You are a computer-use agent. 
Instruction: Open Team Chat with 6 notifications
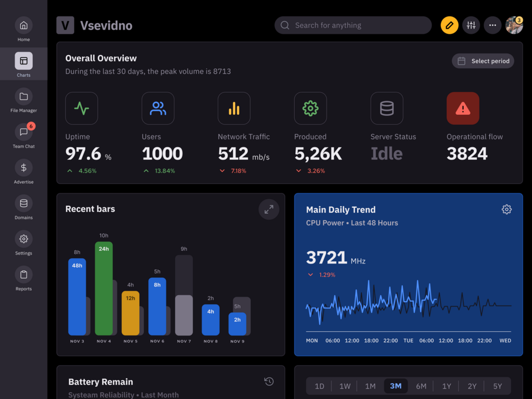coord(23,136)
